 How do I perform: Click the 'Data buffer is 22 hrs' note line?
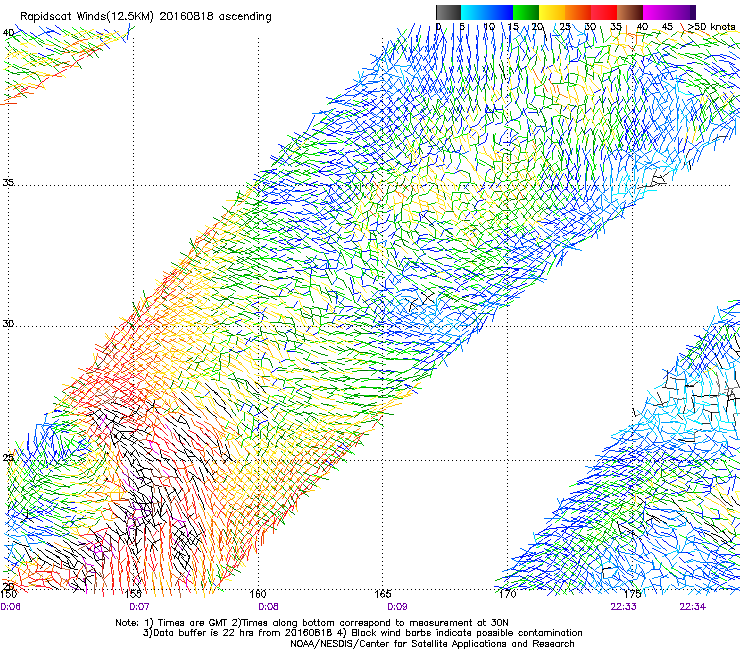[x=362, y=633]
